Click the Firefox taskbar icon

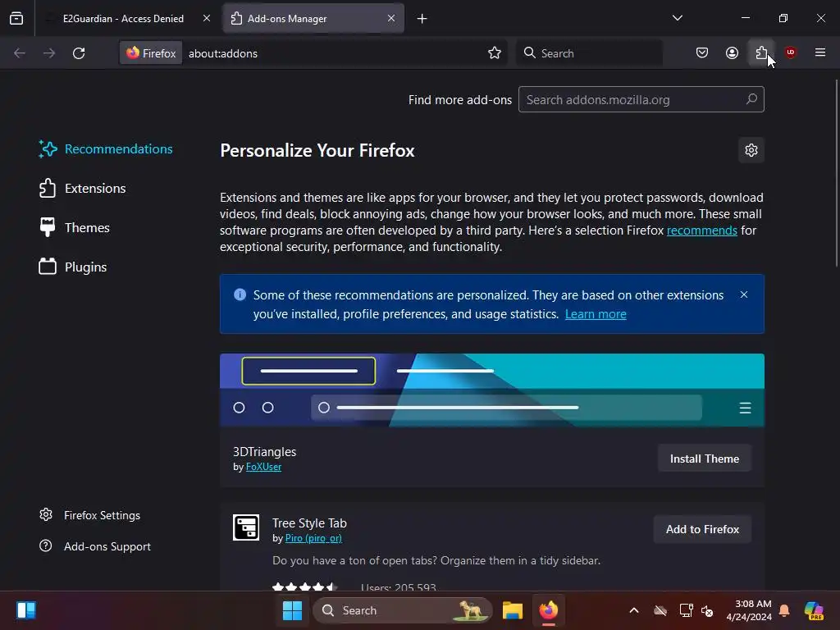tap(548, 610)
